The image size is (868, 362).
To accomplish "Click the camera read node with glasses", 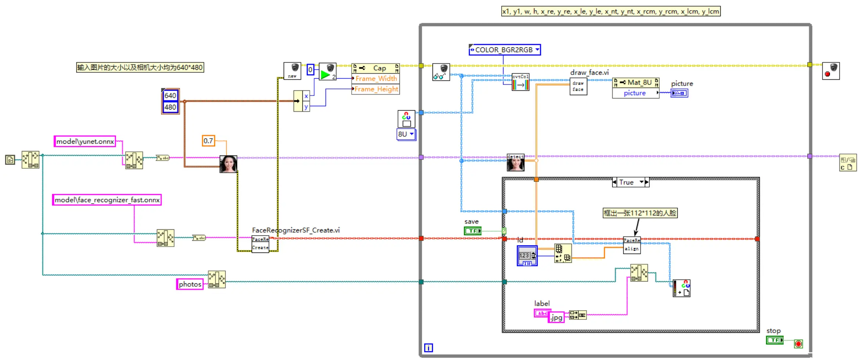I will (x=441, y=72).
